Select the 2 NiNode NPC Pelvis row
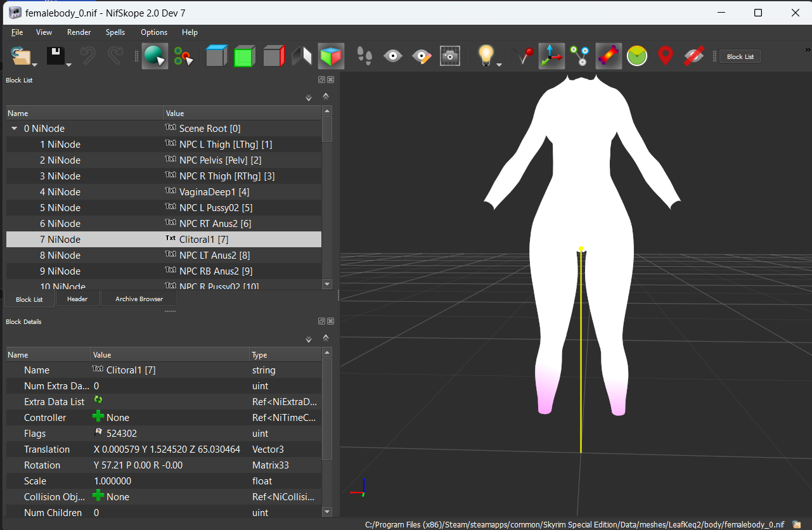 (x=164, y=160)
